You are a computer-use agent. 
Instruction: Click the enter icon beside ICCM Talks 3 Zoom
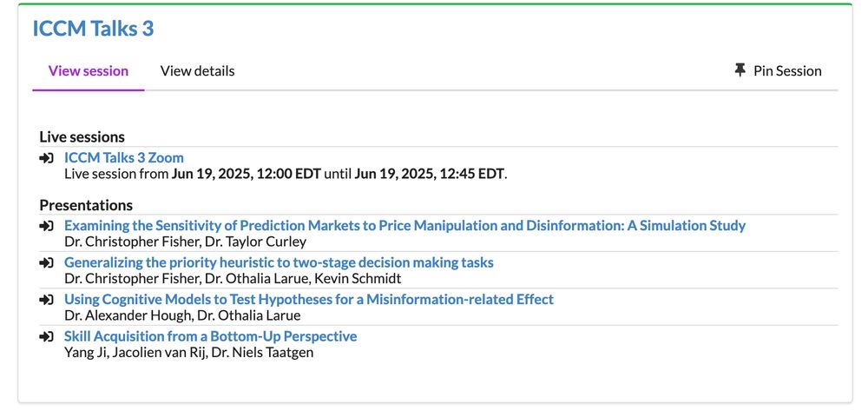(x=47, y=158)
